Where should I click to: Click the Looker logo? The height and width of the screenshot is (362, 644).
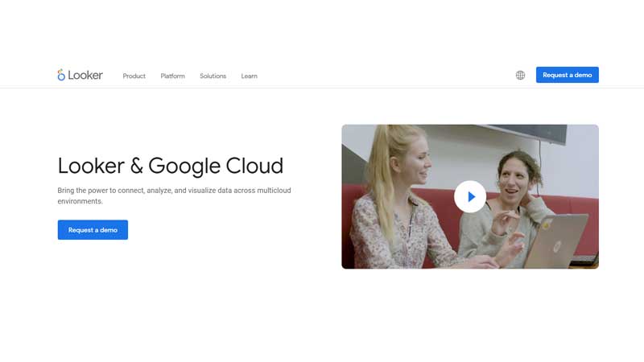[x=80, y=75]
